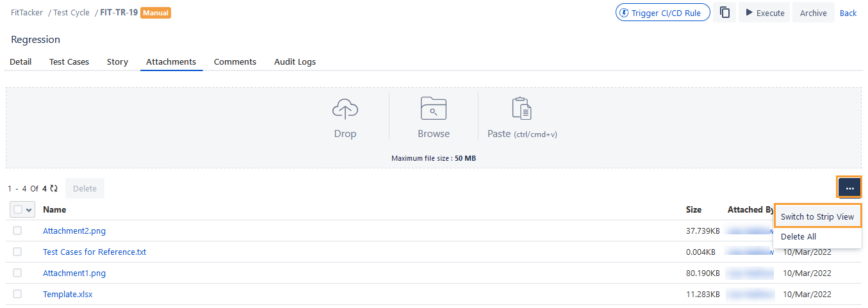This screenshot has height=308, width=868.
Task: Click the Browse folder icon
Action: [434, 108]
